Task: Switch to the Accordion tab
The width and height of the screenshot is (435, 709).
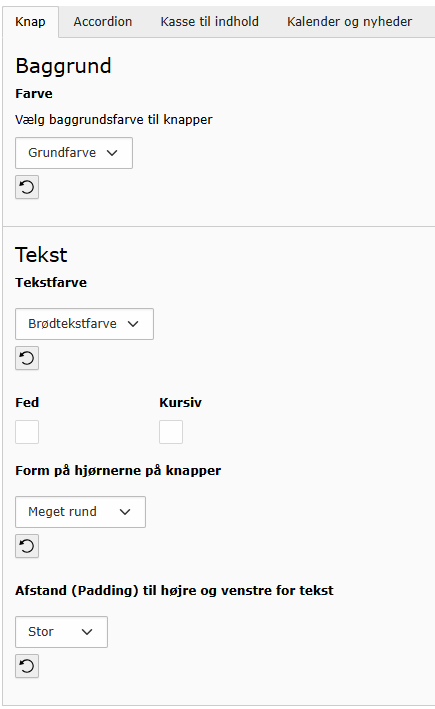Action: pos(103,22)
